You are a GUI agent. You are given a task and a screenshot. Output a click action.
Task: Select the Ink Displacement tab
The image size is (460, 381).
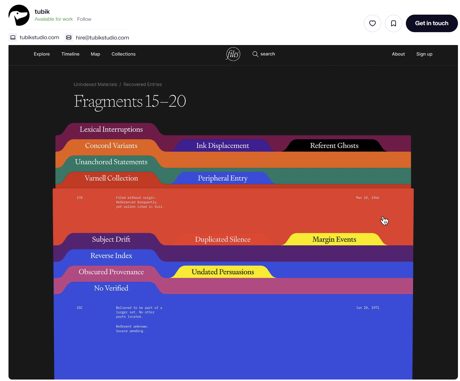[x=222, y=146]
